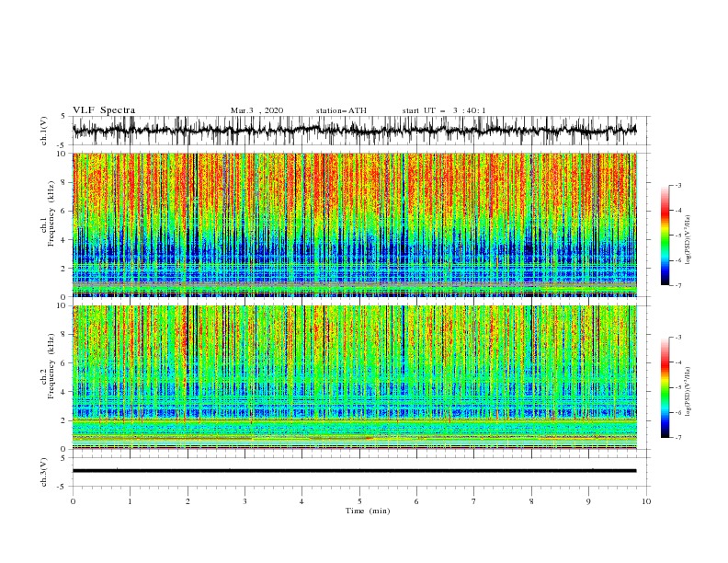Click the "8" kHz tick of ch.1 spectrogram
Screen dimensions: 728x563
(63, 182)
